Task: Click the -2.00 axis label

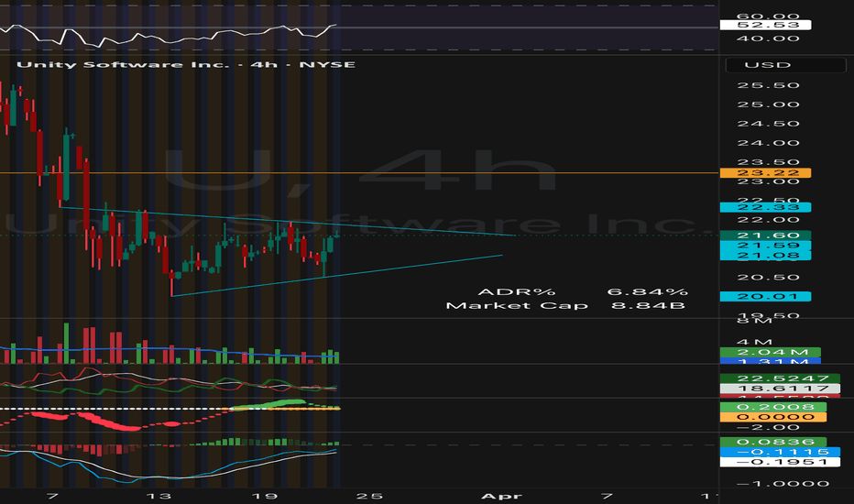Action: [768, 427]
